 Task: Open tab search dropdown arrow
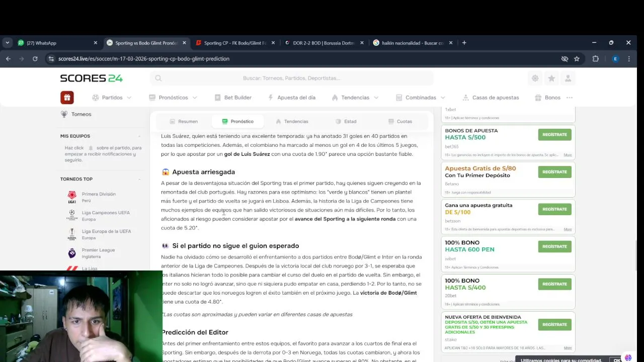click(x=7, y=43)
